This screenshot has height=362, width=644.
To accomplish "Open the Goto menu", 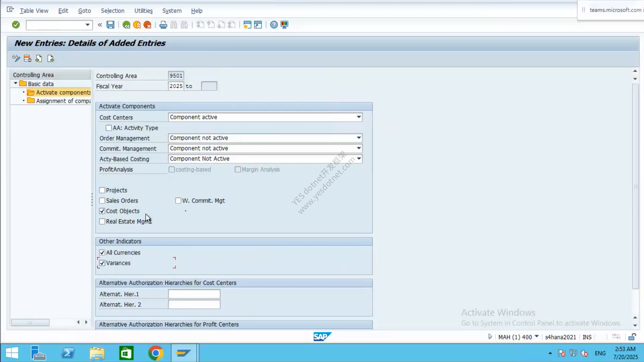I will (85, 11).
